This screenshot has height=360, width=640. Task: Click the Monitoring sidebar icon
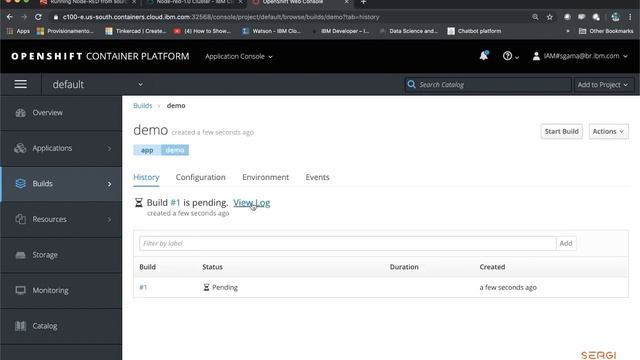tap(20, 290)
